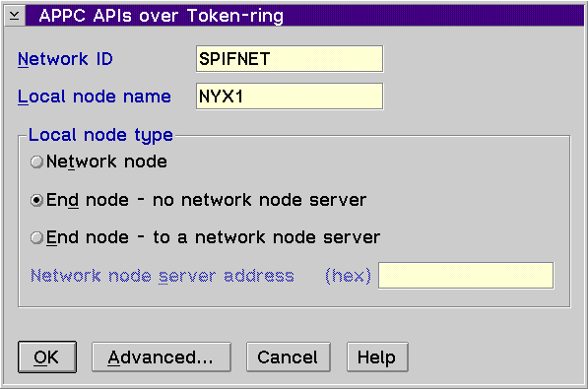Click the Network ID field containing SPIFNET
The image size is (588, 389).
290,59
